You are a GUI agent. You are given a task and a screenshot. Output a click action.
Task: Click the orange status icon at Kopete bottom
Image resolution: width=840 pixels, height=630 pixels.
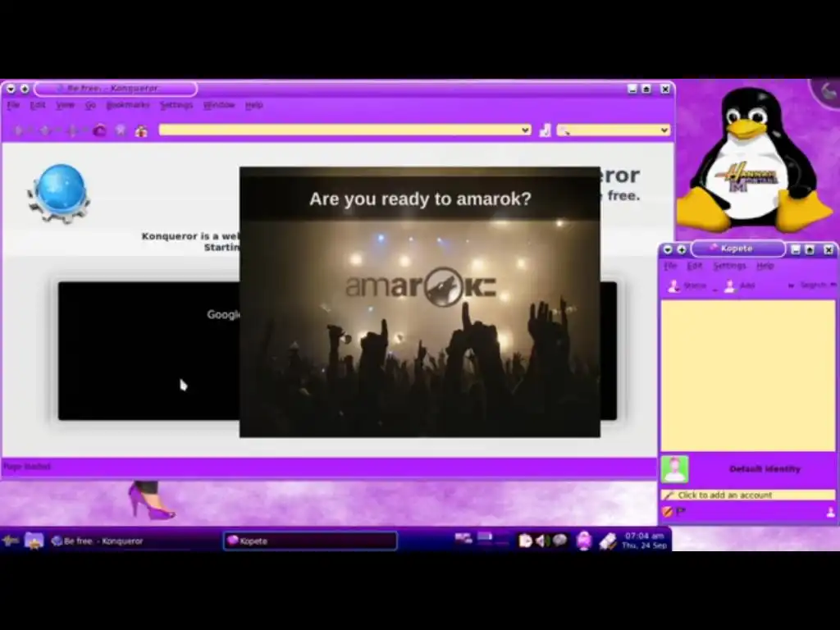tap(668, 512)
